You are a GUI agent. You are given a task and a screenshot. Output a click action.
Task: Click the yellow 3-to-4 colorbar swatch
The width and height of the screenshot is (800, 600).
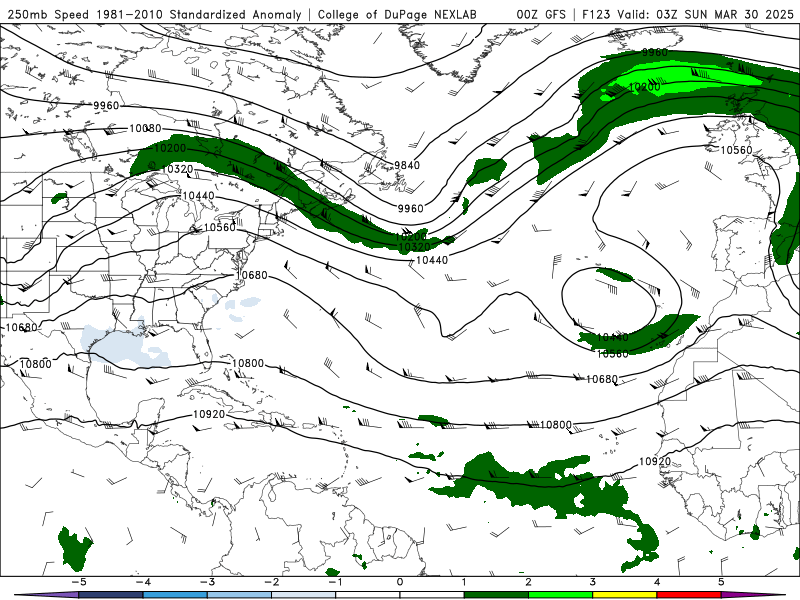point(624,595)
